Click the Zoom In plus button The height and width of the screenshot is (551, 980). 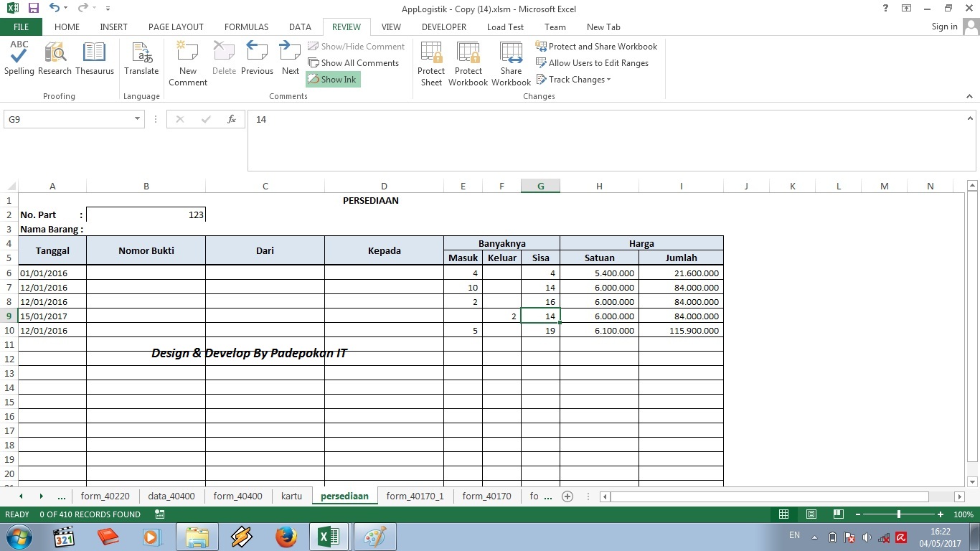click(941, 514)
